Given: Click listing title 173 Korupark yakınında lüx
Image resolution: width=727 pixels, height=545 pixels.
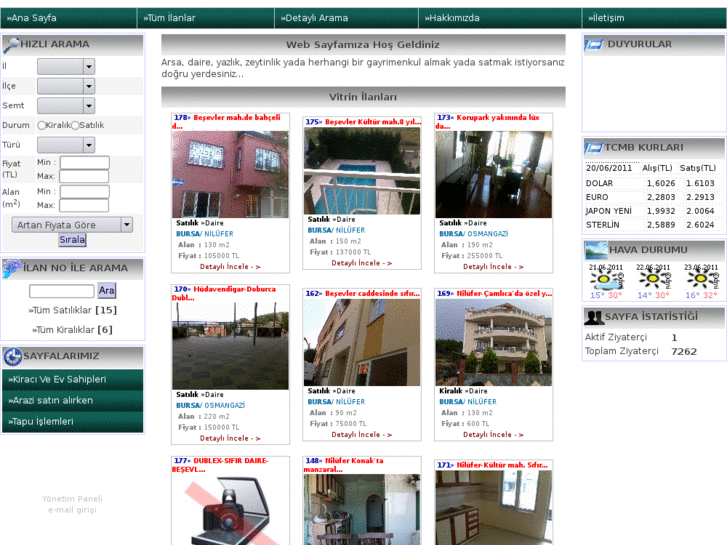Looking at the screenshot, I should (488, 122).
